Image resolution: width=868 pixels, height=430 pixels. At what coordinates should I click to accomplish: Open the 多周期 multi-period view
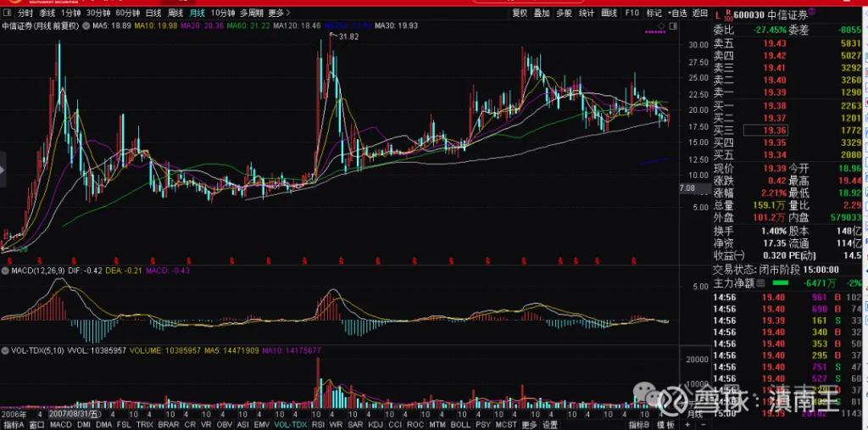(x=251, y=13)
